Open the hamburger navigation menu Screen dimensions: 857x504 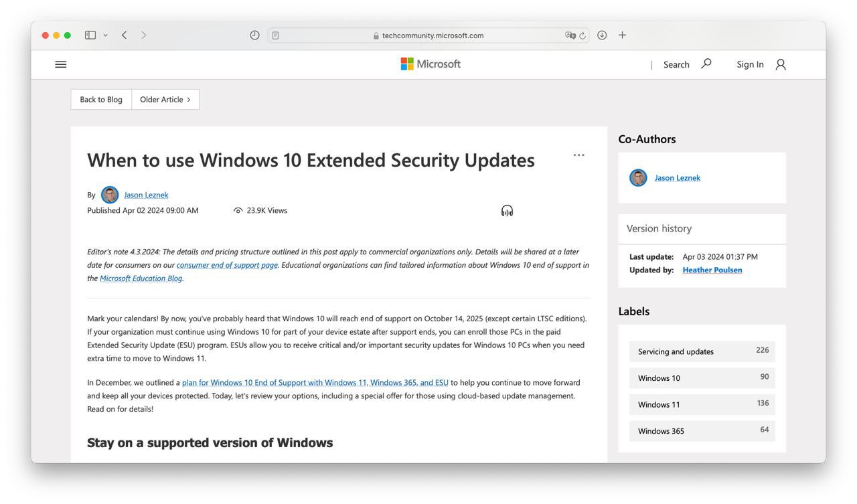pos(61,64)
